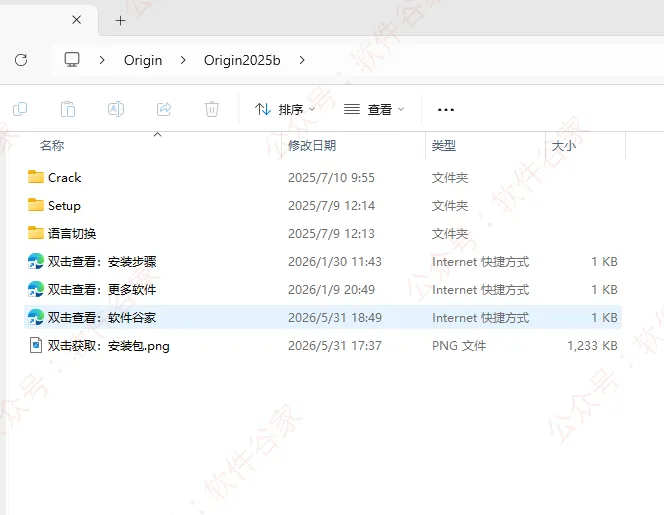Select the Setup folder icon
664x515 pixels.
click(x=36, y=205)
